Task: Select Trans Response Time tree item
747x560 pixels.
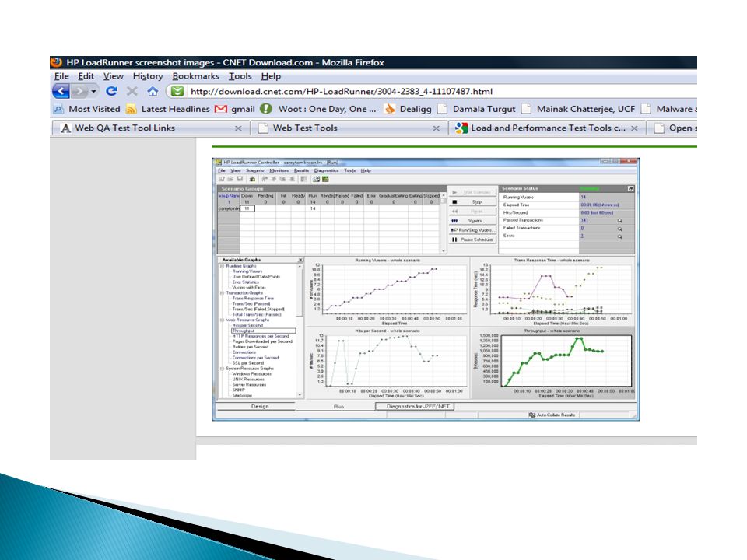Action: click(253, 299)
